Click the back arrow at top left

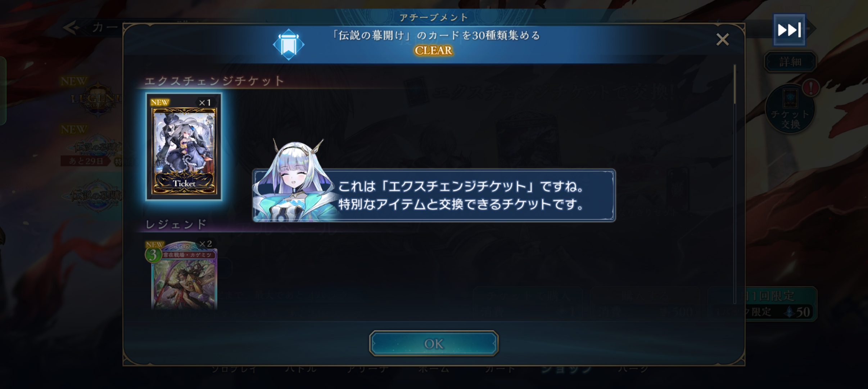[x=72, y=27]
